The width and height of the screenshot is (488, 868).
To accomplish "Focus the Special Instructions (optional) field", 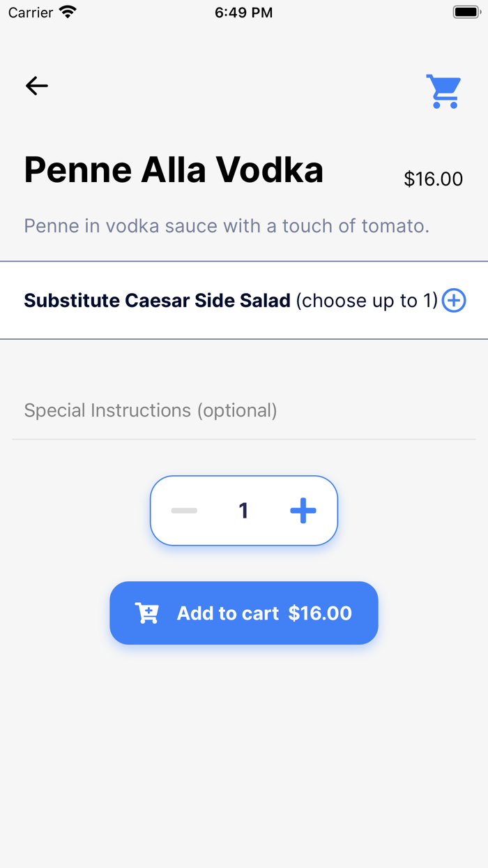I will click(244, 410).
